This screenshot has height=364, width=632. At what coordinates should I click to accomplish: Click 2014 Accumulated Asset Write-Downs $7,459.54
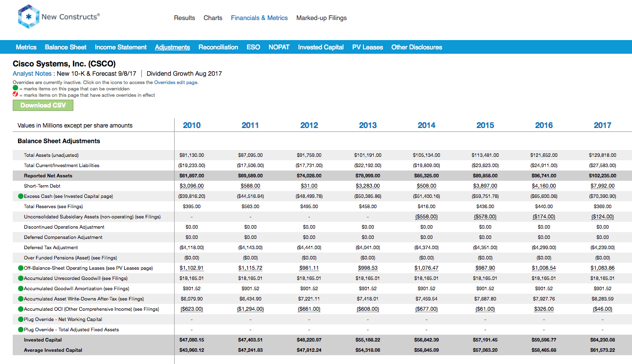coord(427,299)
